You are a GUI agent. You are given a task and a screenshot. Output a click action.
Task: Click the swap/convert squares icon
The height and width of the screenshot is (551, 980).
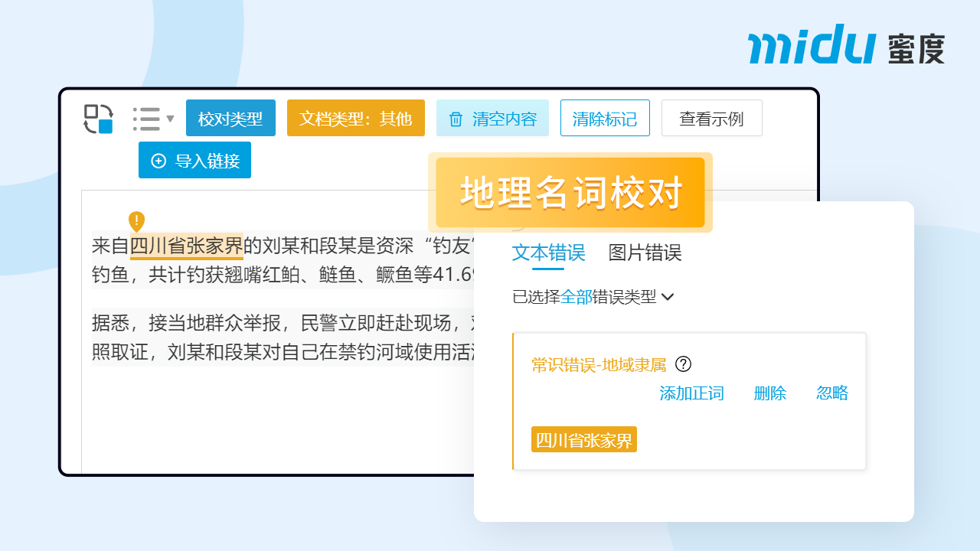point(98,119)
